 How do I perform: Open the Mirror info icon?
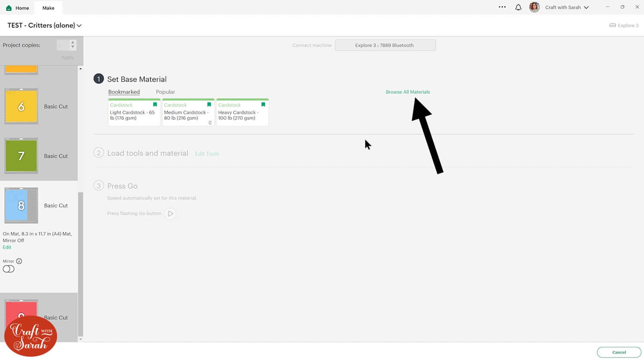pyautogui.click(x=19, y=261)
